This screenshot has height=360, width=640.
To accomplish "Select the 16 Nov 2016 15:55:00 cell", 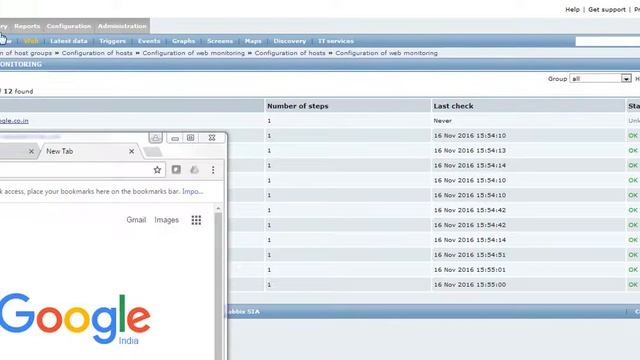I will [470, 285].
